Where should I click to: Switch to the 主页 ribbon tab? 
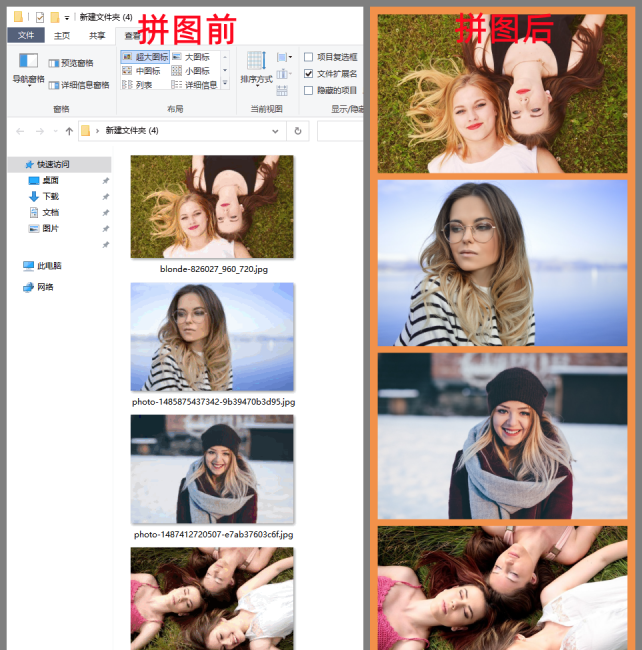(62, 36)
